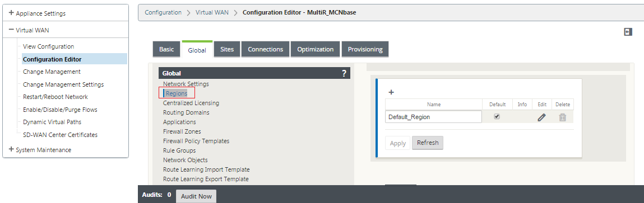
Task: Open the Optimization tab
Action: (x=316, y=49)
